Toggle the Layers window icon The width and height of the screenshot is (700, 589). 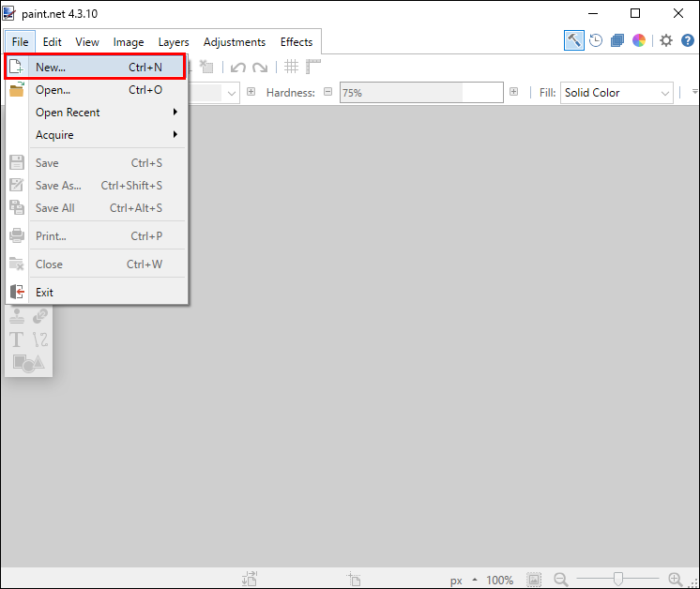pos(617,40)
